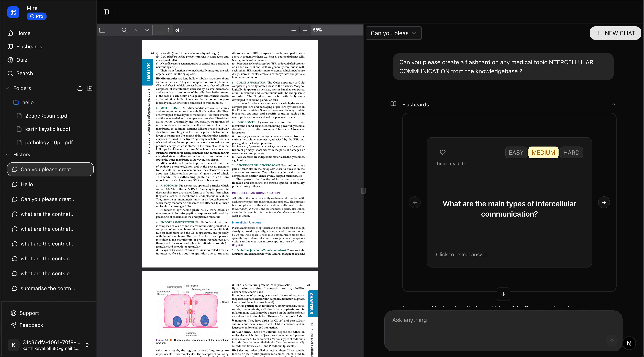This screenshot has height=357, width=644.
Task: Toggle the app sidebar panel
Action: coord(106,12)
